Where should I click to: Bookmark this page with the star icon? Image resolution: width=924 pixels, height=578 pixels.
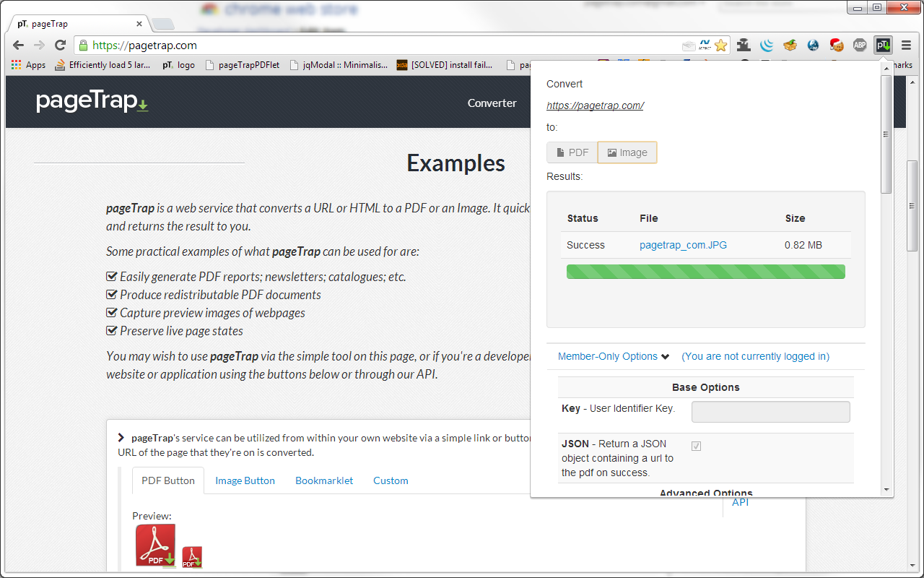720,45
